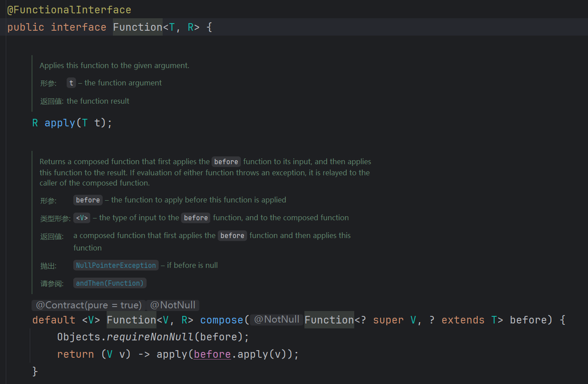
Task: Click the 'before' tag in the 返回值 description
Action: [x=232, y=235]
